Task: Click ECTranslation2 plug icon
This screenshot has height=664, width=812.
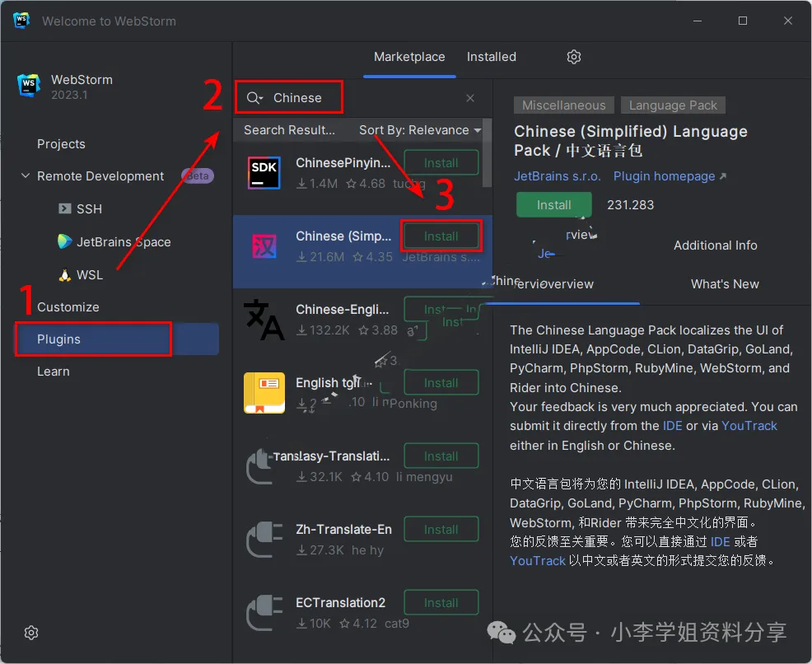Action: tap(264, 613)
